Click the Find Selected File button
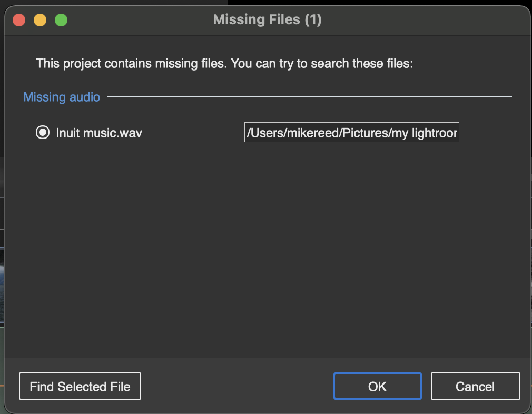The image size is (532, 414). pos(80,386)
